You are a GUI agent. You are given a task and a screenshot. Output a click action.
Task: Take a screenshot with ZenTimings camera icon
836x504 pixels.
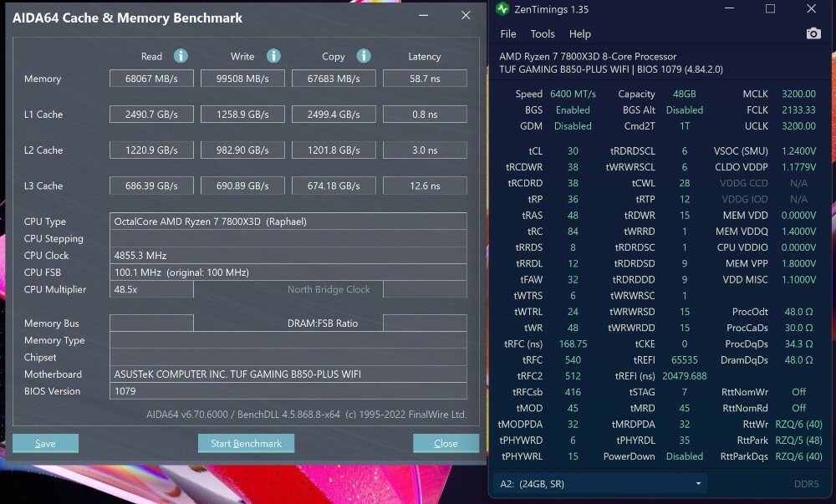(813, 33)
